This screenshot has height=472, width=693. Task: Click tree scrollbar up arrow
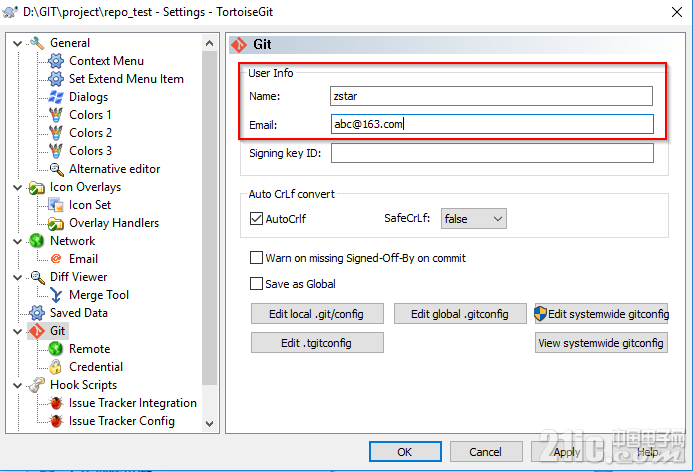[209, 43]
